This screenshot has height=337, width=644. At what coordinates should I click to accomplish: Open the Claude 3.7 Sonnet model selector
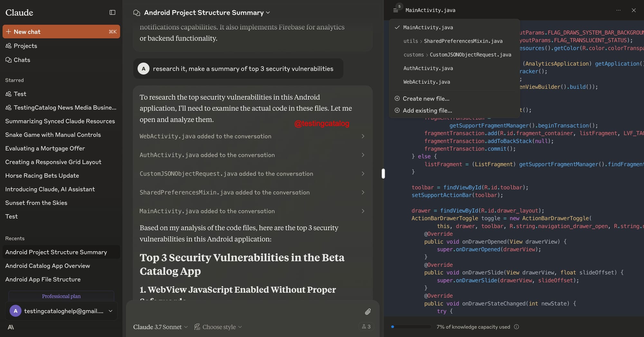tap(160, 327)
